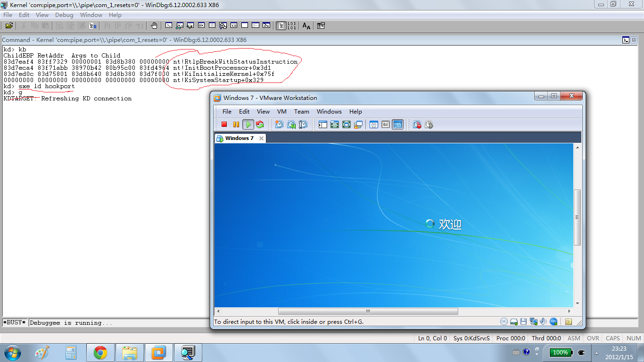Open Google Chrome from the taskbar
The width and height of the screenshot is (644, 362).
pyautogui.click(x=100, y=353)
